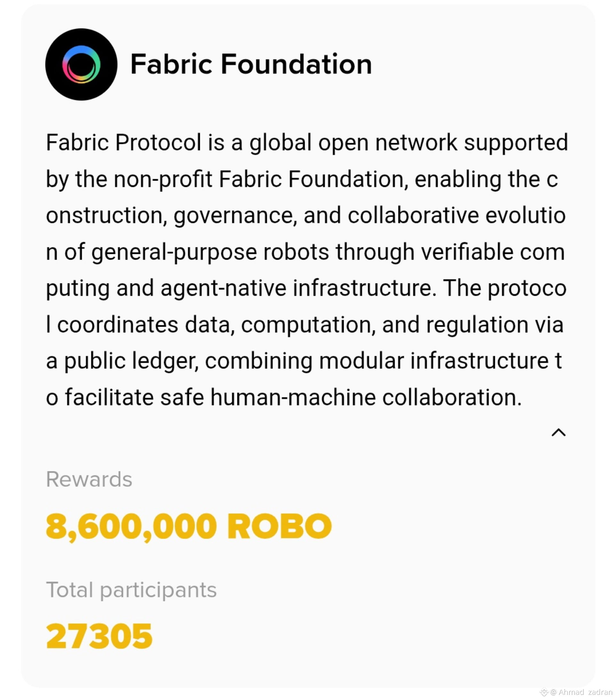Click "non-profit Fabric Foundation" in the description
The height and width of the screenshot is (700, 615).
click(259, 179)
